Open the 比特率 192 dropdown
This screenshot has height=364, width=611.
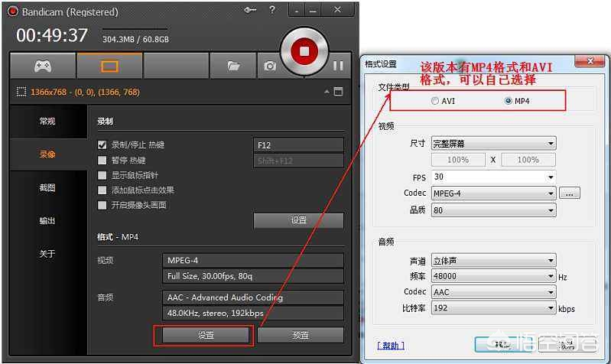pos(494,308)
